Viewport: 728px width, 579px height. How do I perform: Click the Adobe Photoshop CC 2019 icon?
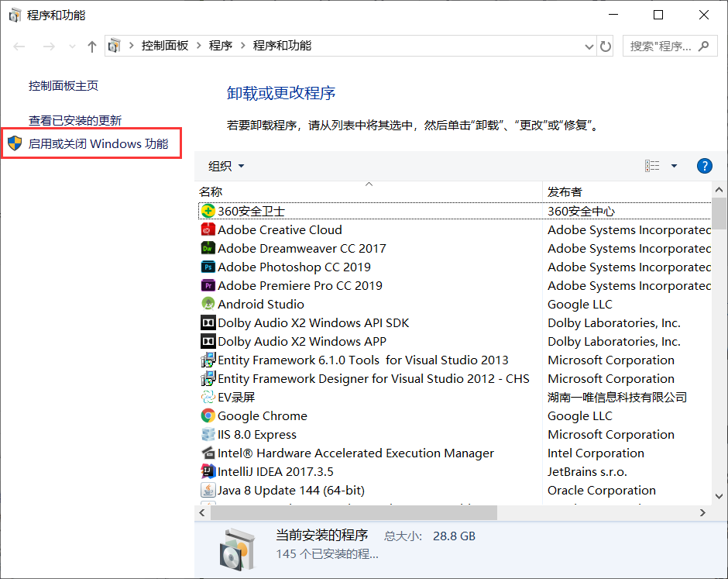pos(208,267)
